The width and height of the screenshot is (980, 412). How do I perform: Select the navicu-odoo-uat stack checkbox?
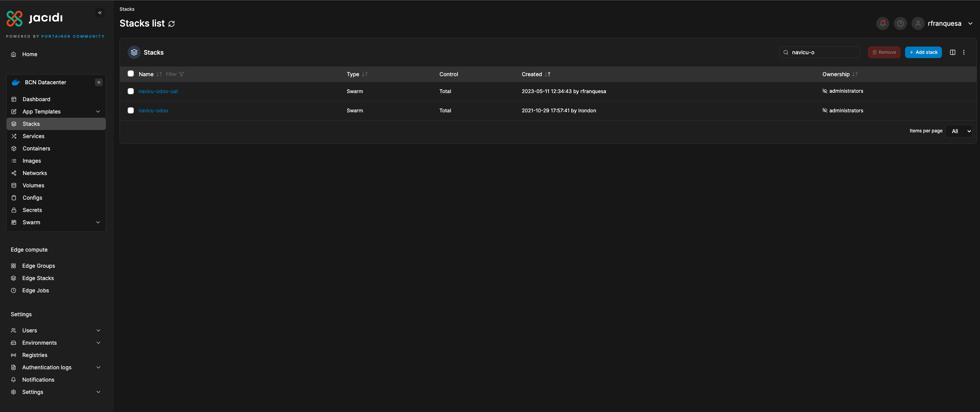131,91
